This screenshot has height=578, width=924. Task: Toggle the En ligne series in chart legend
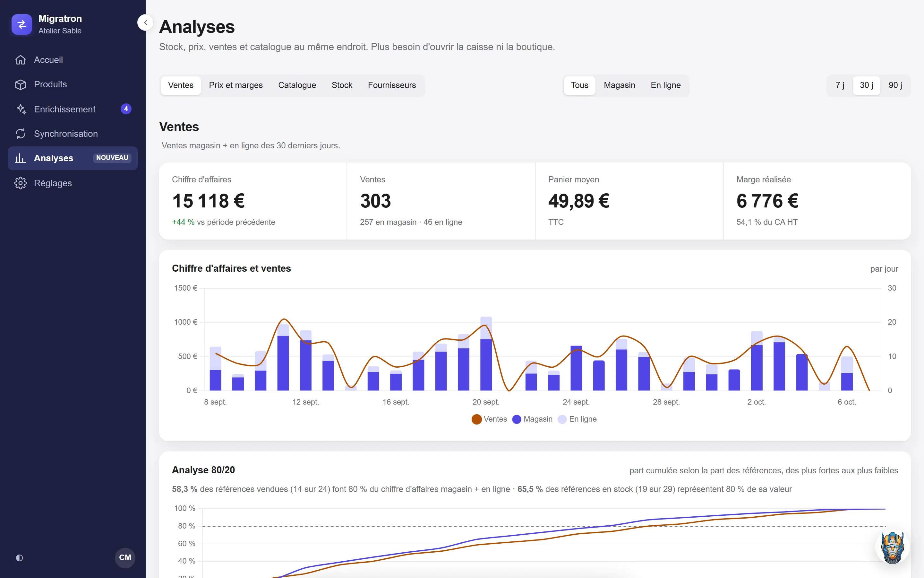pos(577,419)
